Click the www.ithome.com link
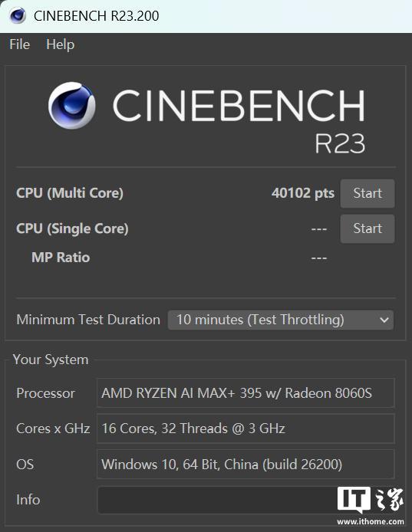The height and width of the screenshot is (532, 412). 371,521
